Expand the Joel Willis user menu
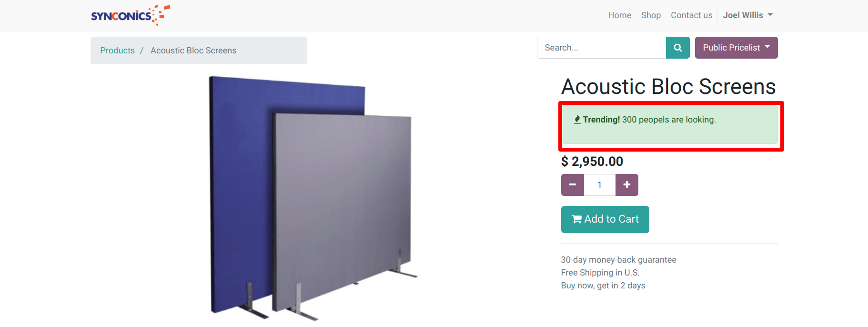868x327 pixels. (747, 15)
